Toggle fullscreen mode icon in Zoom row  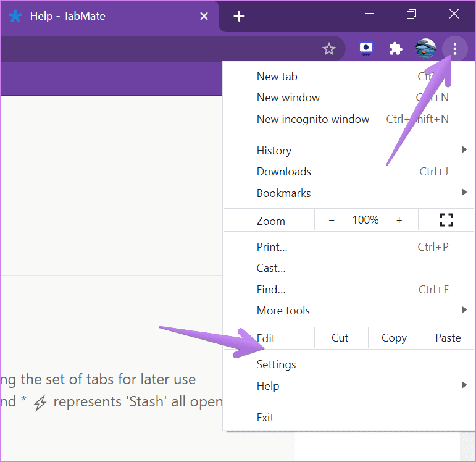click(x=446, y=220)
